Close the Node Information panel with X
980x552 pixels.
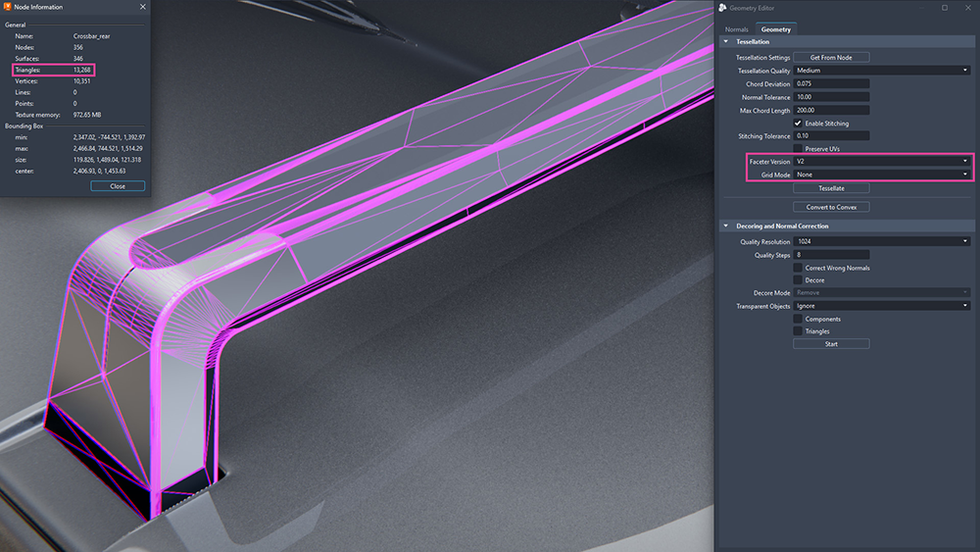[x=142, y=7]
